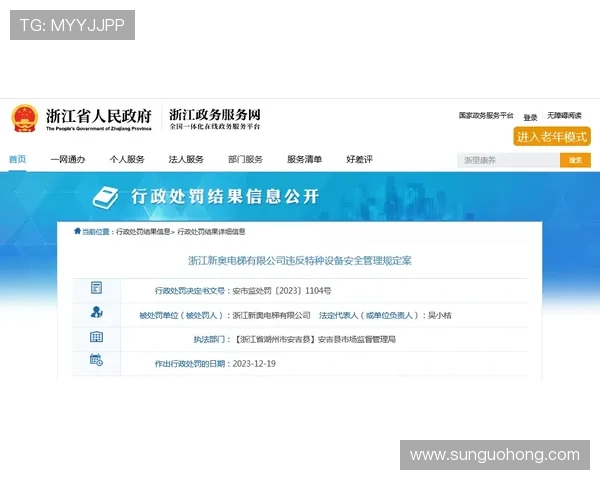Open 部门服务 menu item

pos(245,159)
